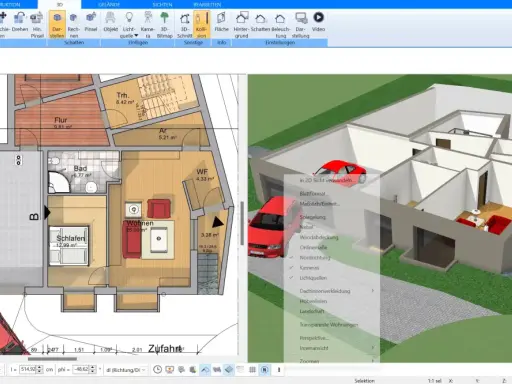Click the Schlafen room label

[x=71, y=238]
